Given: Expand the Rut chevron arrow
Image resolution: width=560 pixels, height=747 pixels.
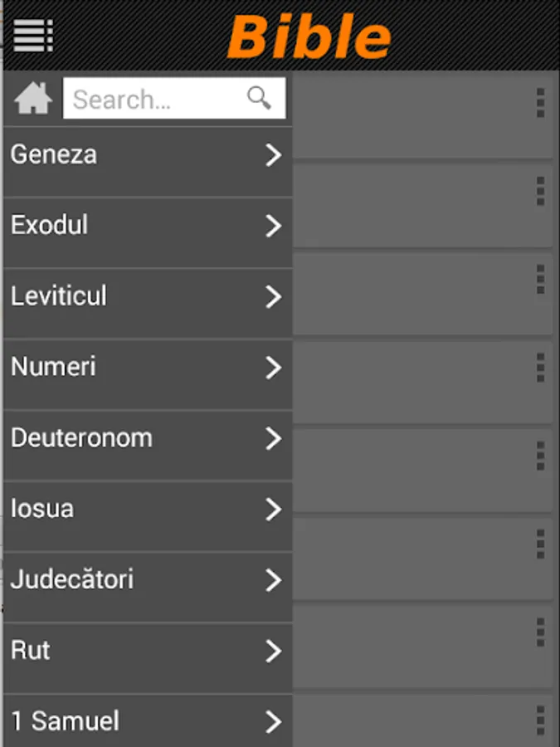Looking at the screenshot, I should point(273,652).
